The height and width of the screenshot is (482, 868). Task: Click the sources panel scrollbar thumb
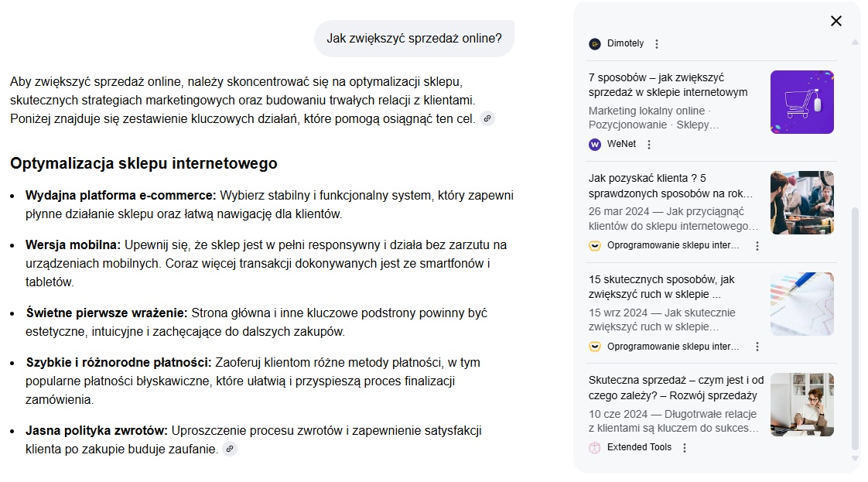855,325
